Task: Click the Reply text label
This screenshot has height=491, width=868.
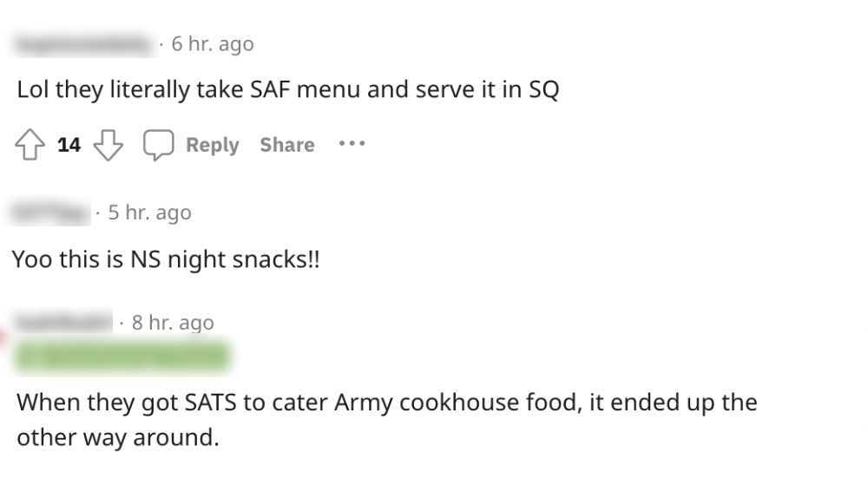Action: click(x=212, y=145)
